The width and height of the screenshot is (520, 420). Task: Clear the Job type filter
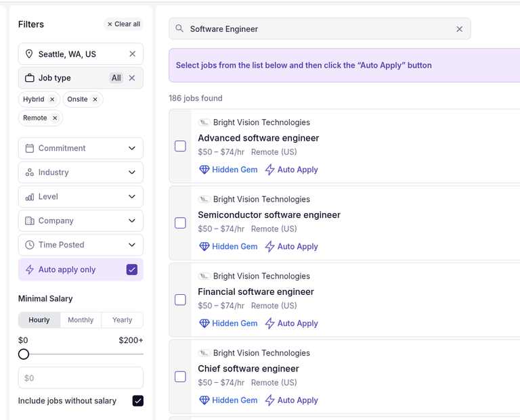132,78
